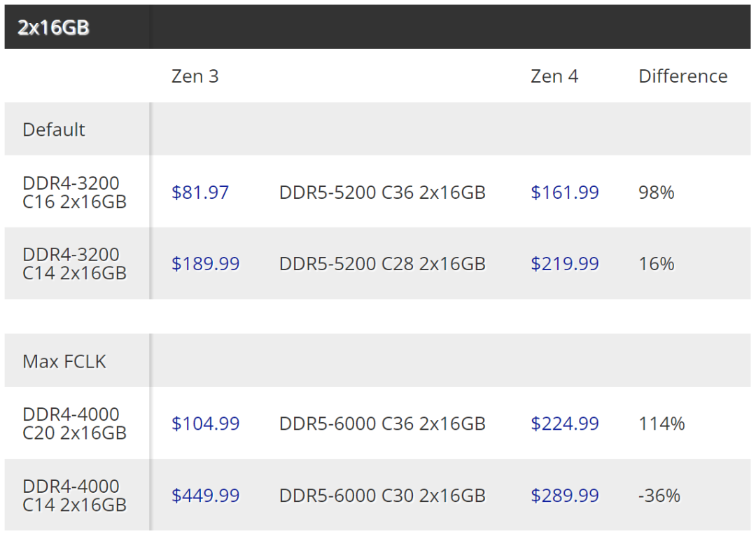Open the $161.99 DDR5-5200 C36 price link
Viewport: 756px width, 539px height.
565,192
